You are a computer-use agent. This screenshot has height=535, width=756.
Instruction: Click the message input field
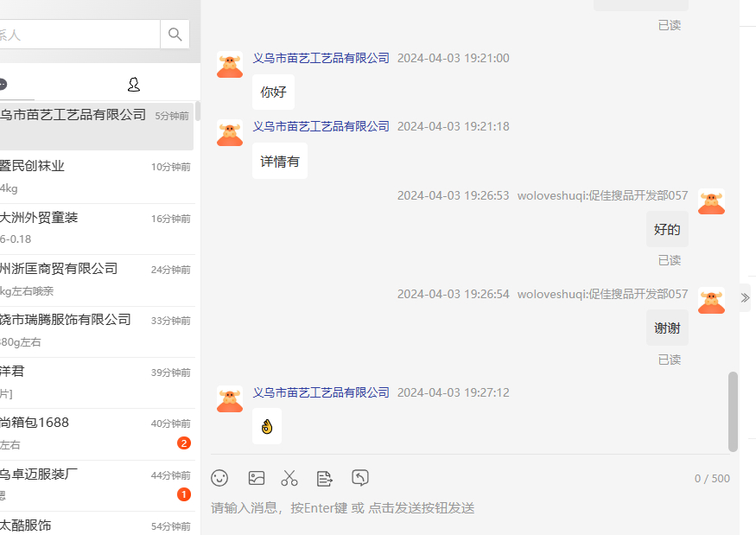click(467, 508)
